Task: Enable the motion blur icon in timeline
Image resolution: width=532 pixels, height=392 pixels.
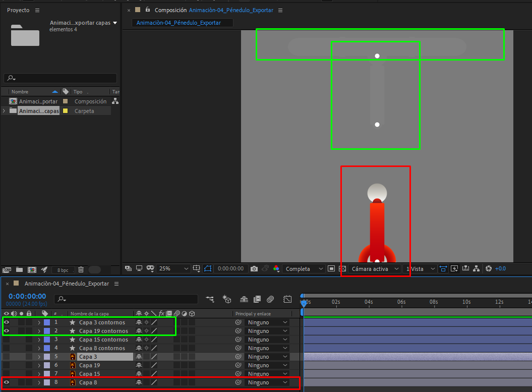Action: pyautogui.click(x=270, y=299)
